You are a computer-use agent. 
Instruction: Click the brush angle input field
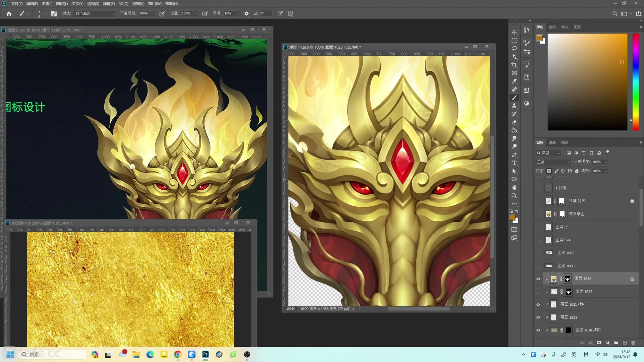(265, 14)
